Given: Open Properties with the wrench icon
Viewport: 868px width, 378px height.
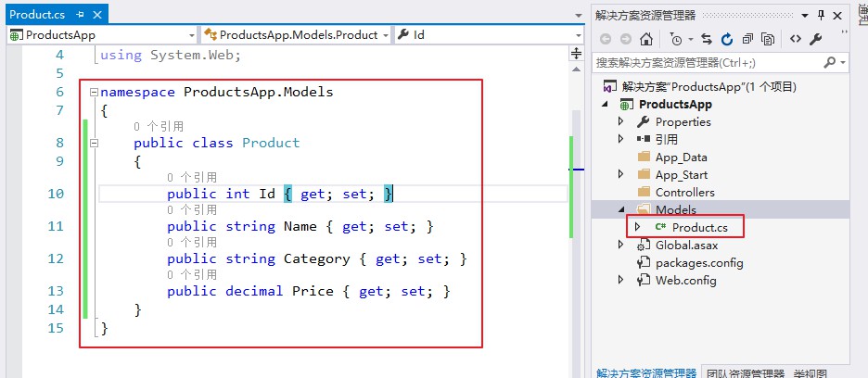Looking at the screenshot, I should click(816, 39).
